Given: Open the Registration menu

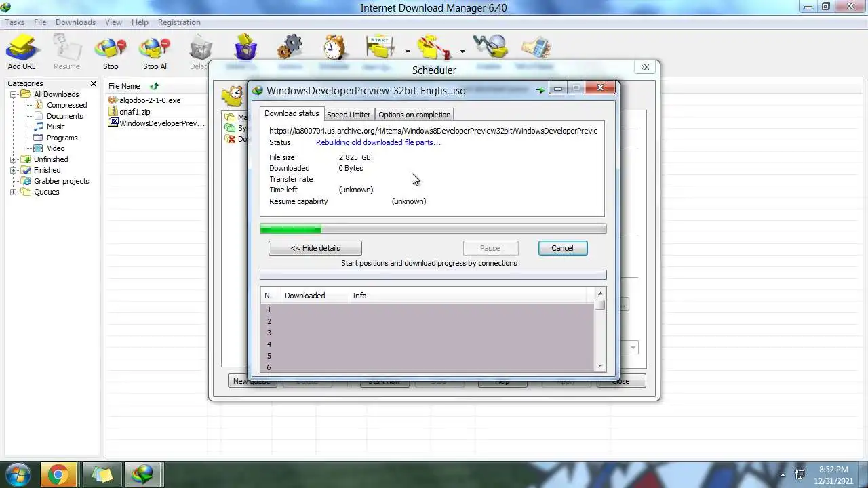Looking at the screenshot, I should coord(179,22).
